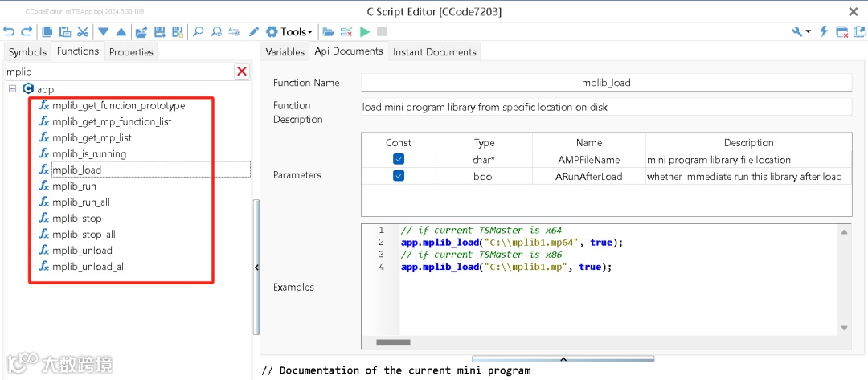This screenshot has height=380, width=868.
Task: Select app node in function tree
Action: tap(45, 89)
